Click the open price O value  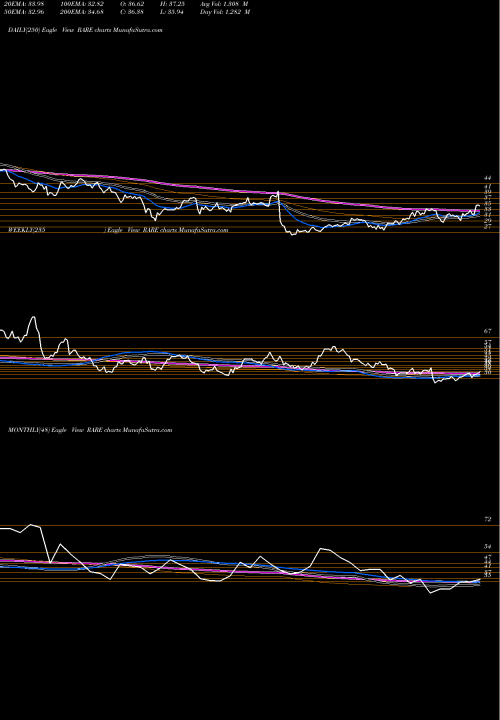(132, 4)
